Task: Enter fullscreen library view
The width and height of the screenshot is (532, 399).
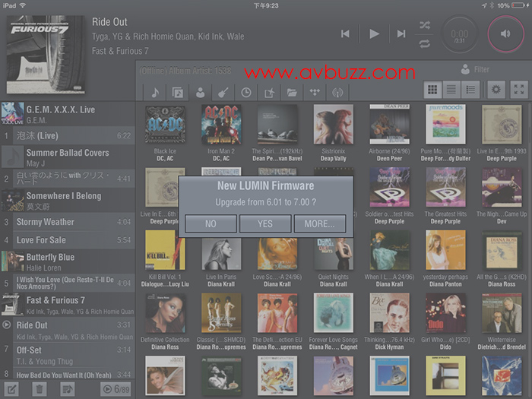Action: coord(519,90)
